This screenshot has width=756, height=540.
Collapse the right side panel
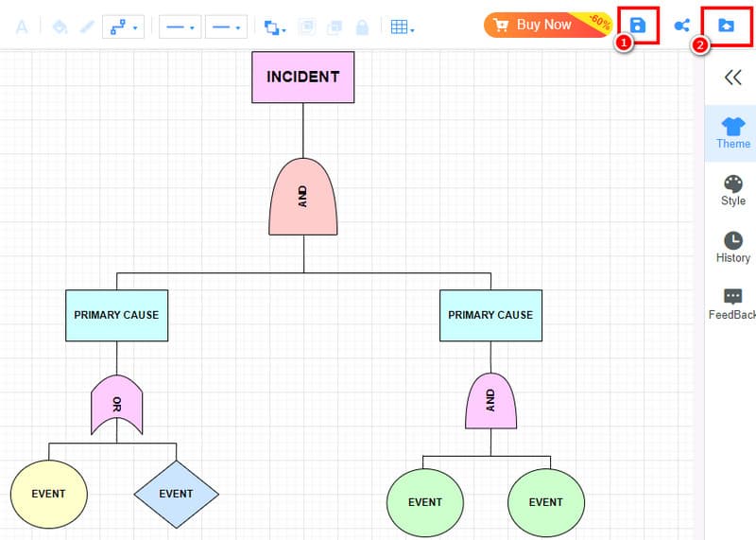(x=733, y=78)
